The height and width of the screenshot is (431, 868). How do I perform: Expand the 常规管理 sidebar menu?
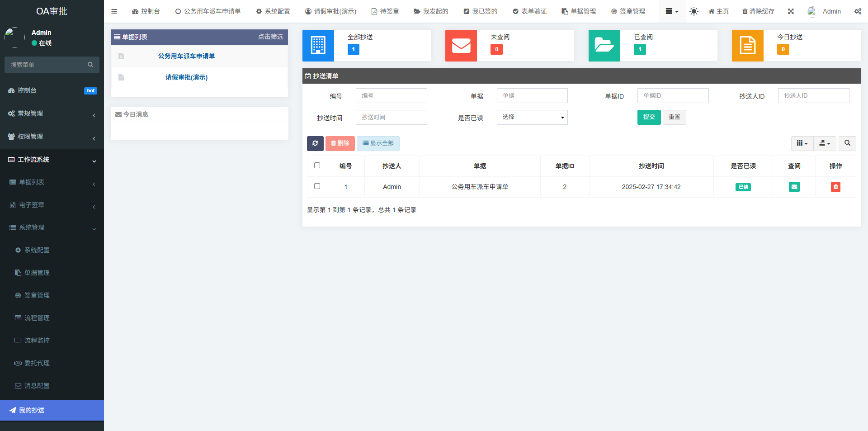52,114
